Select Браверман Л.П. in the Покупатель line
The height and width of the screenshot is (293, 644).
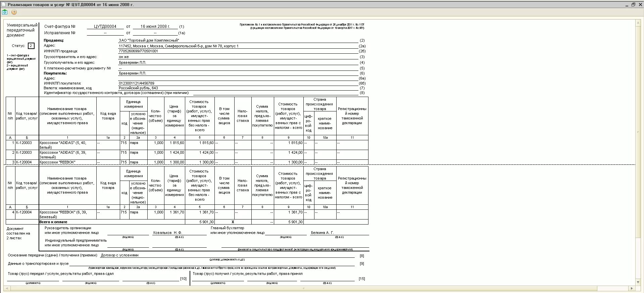(x=132, y=73)
